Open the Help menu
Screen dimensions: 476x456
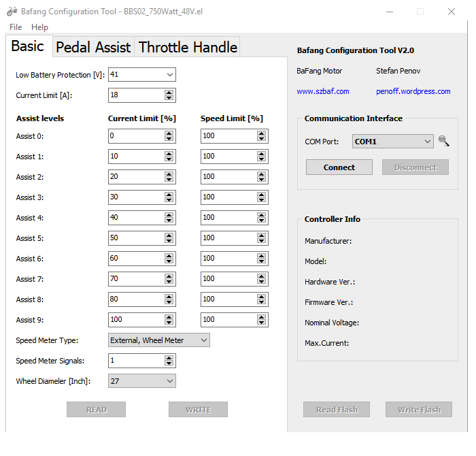pyautogui.click(x=40, y=27)
